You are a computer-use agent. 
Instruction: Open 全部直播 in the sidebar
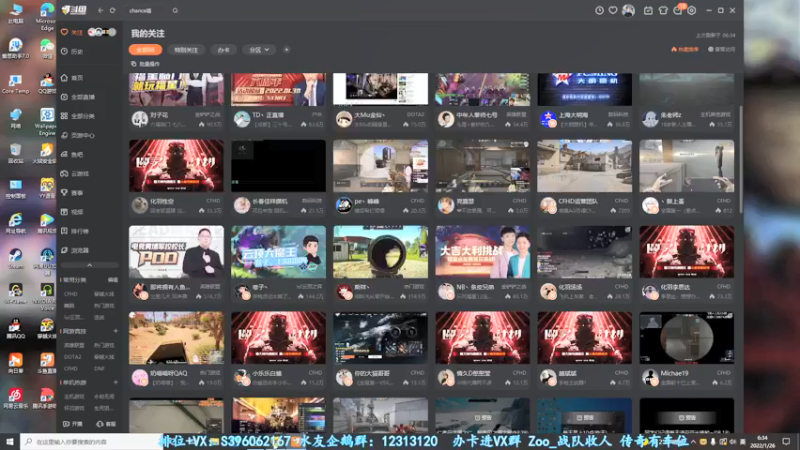(x=78, y=97)
